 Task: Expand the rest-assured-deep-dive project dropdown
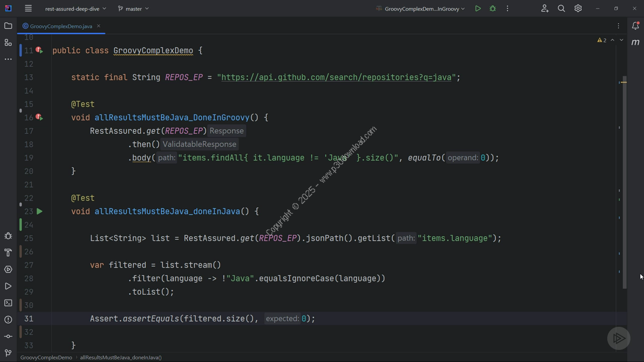(x=75, y=9)
